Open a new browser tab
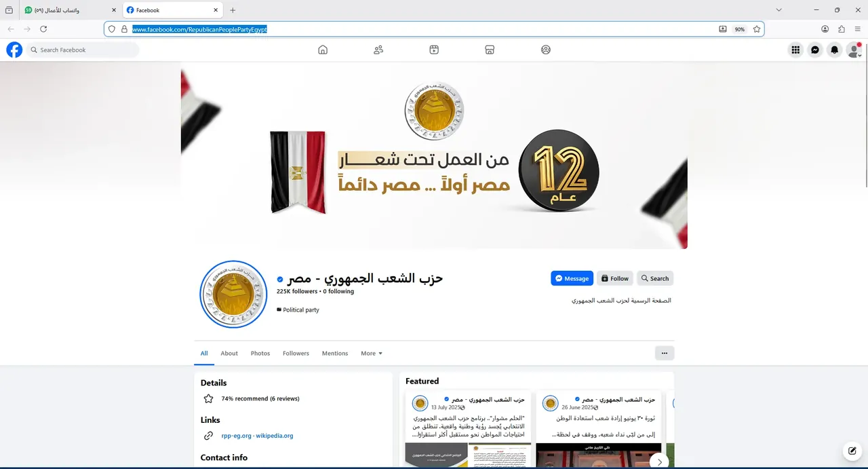The height and width of the screenshot is (469, 868). click(x=233, y=10)
